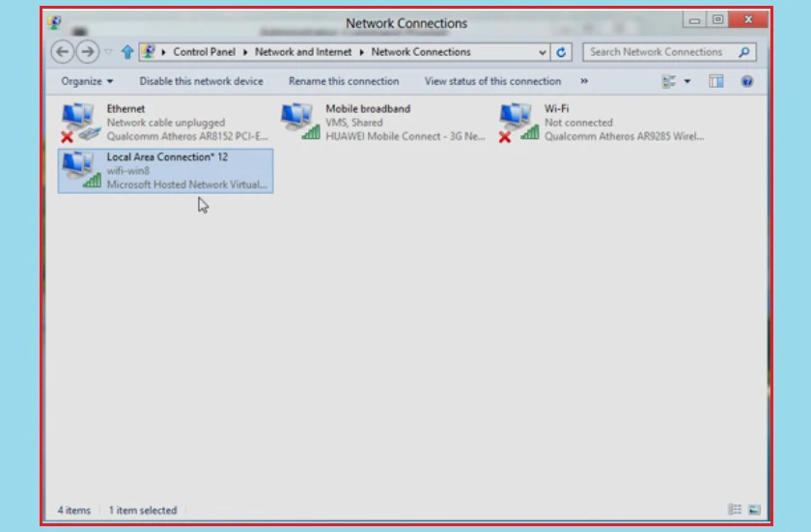The height and width of the screenshot is (532, 811).
Task: Show more toolbar commands chevron
Action: pyautogui.click(x=584, y=81)
